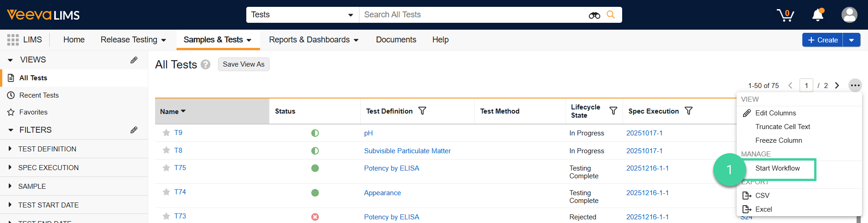
Task: Toggle favorite star for T74
Action: [166, 192]
